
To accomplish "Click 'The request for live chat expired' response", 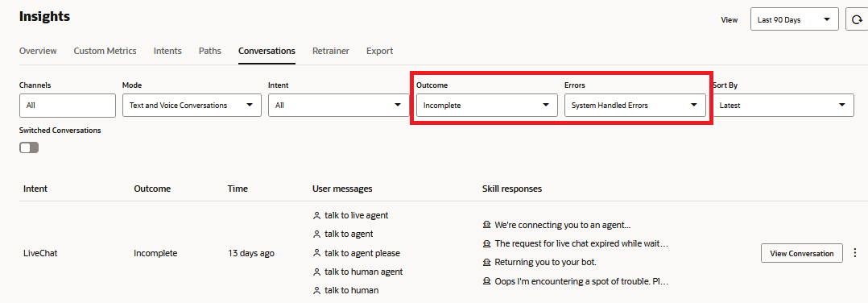I will pos(581,243).
